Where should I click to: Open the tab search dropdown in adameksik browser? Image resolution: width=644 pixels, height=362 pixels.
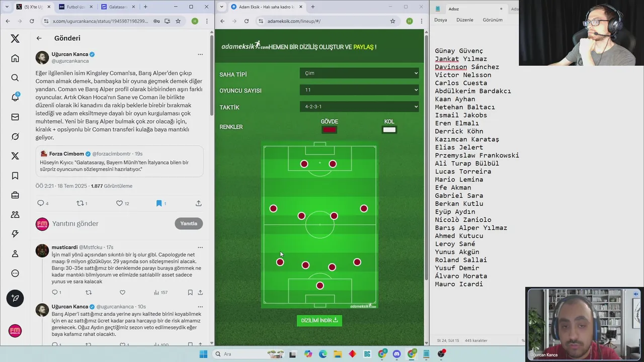tap(221, 7)
